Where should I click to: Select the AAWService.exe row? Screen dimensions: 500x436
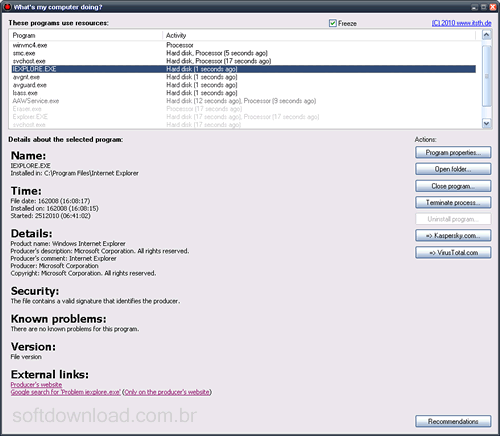244,101
